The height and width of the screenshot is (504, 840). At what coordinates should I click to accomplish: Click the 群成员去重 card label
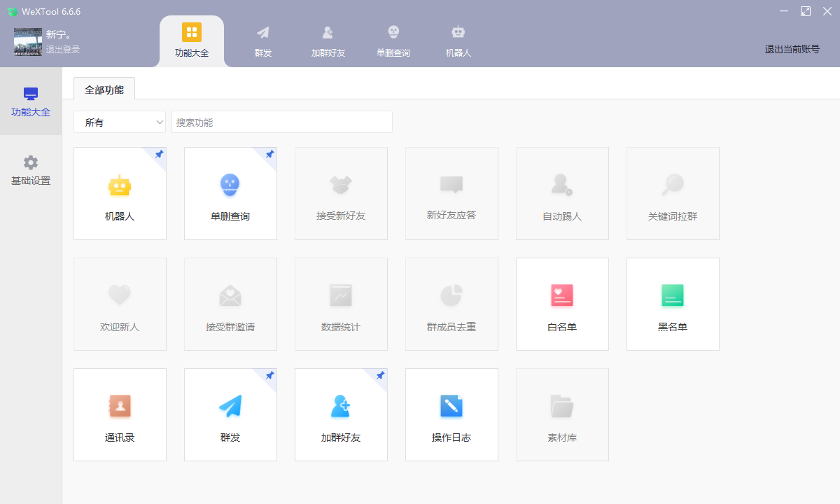coord(451,327)
